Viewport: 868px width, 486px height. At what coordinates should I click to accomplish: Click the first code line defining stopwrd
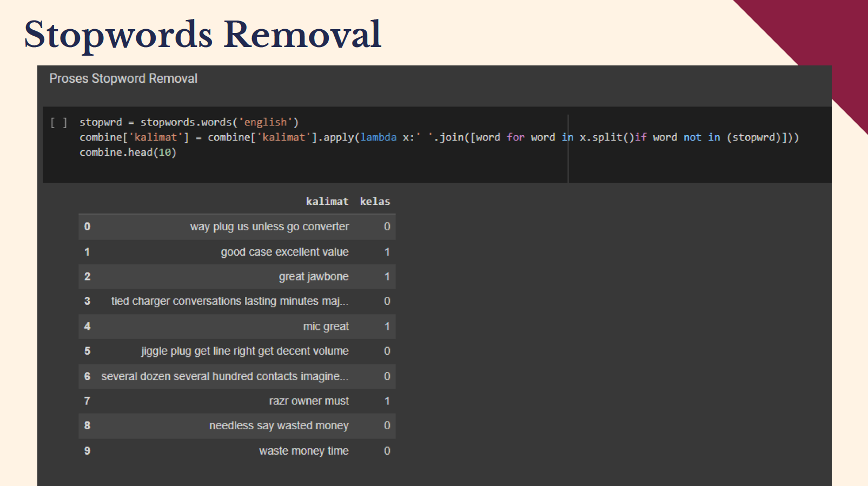pyautogui.click(x=189, y=122)
